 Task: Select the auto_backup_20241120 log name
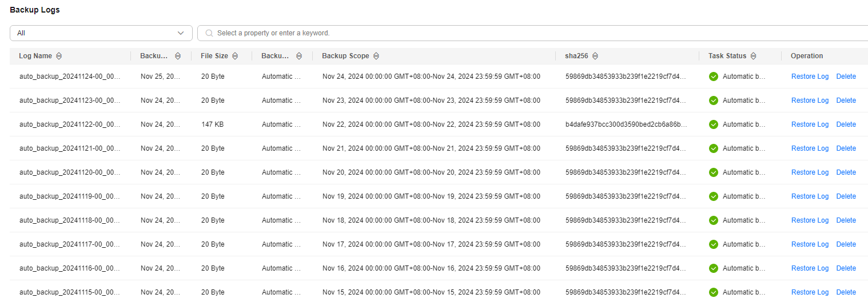pyautogui.click(x=70, y=172)
